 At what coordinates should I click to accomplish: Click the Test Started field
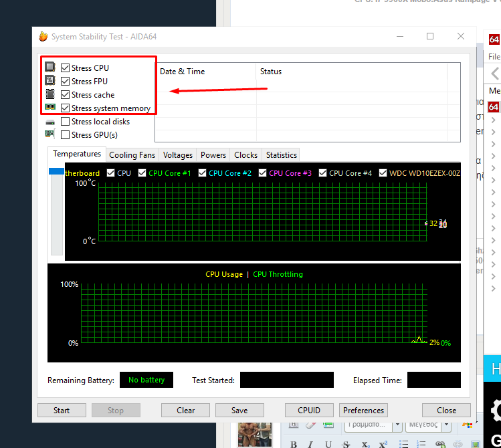point(286,380)
